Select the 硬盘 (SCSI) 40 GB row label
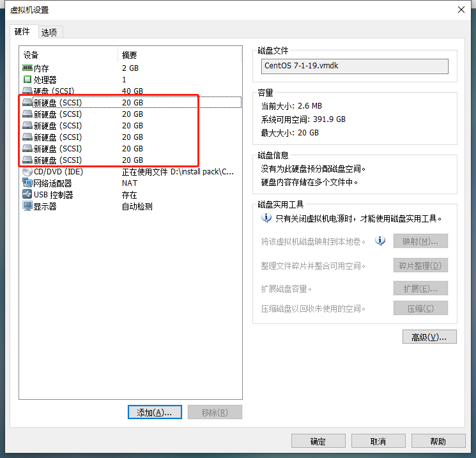Screen dimensions: 476x458 point(54,91)
